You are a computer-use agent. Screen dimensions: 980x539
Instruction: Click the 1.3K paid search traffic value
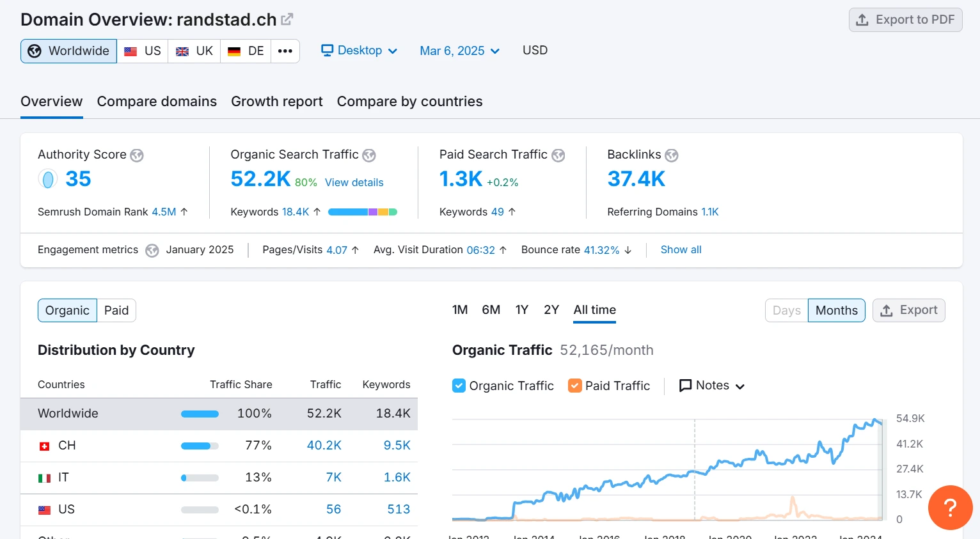click(461, 179)
